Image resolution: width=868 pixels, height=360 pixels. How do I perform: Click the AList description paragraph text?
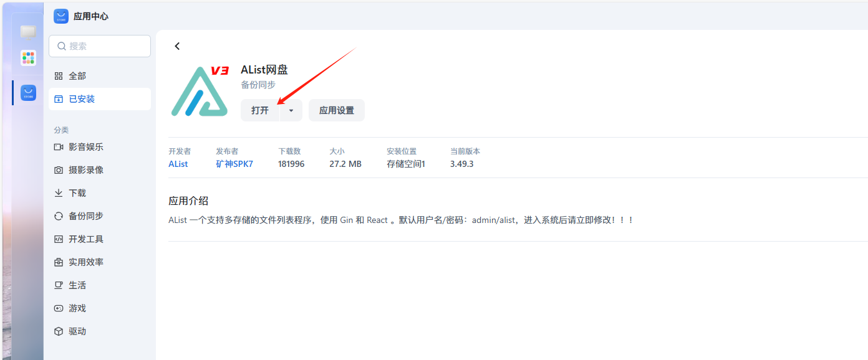click(401, 220)
